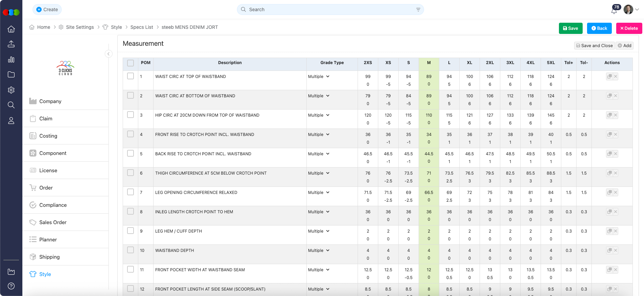
Task: Click the notifications bell icon
Action: 614,10
